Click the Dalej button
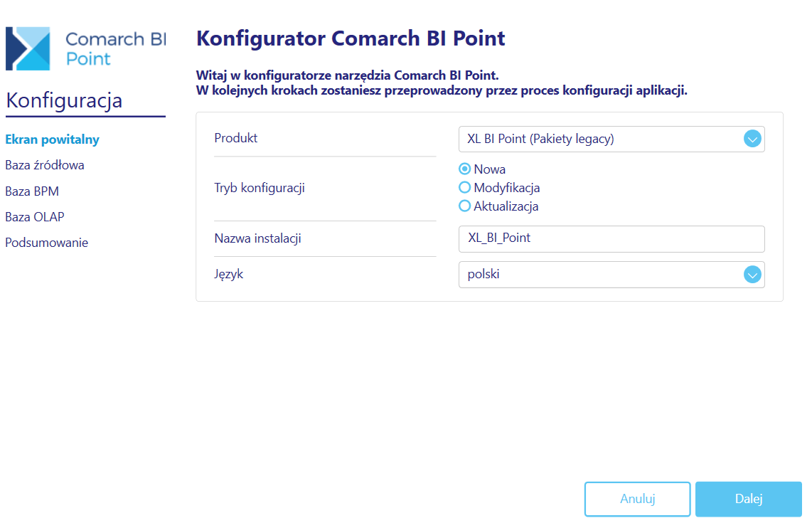This screenshot has width=812, height=528. pos(748,499)
